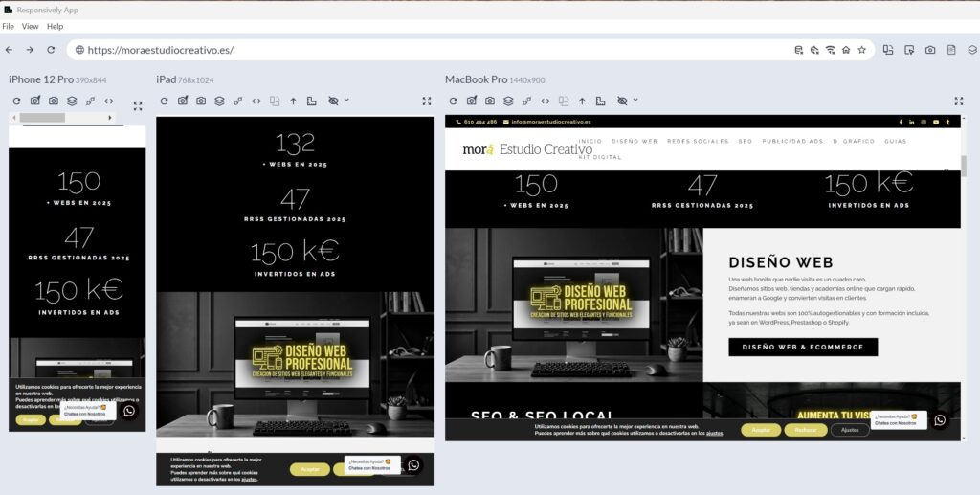Refresh the MacBook Pro view
The width and height of the screenshot is (980, 495).
tap(453, 101)
